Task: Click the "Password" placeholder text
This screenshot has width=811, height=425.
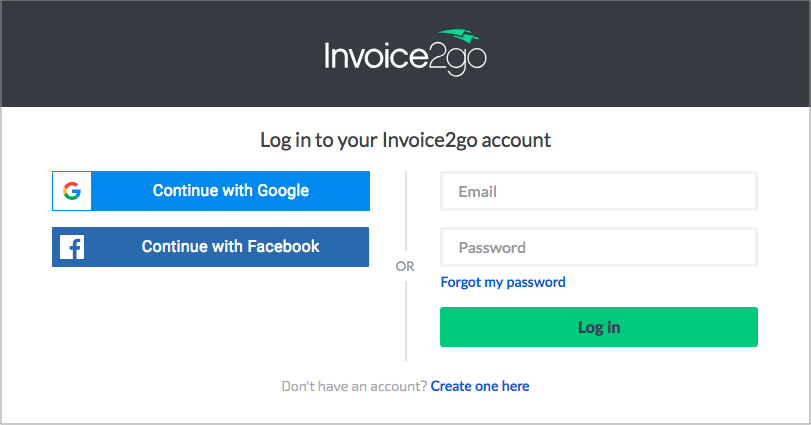Action: (x=492, y=248)
